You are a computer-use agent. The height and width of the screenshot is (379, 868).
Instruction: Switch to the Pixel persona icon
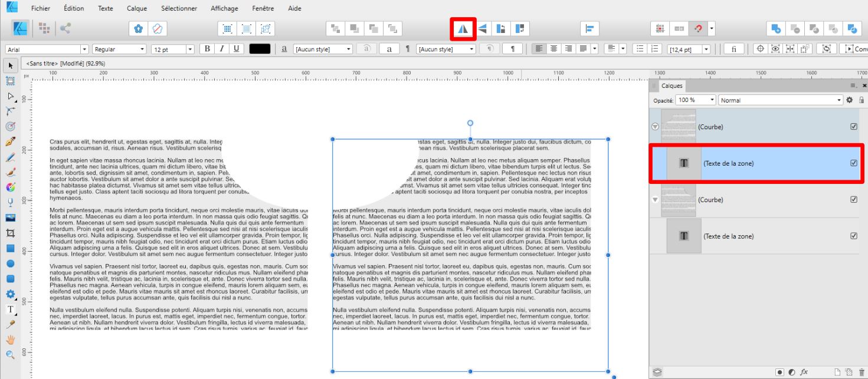44,29
